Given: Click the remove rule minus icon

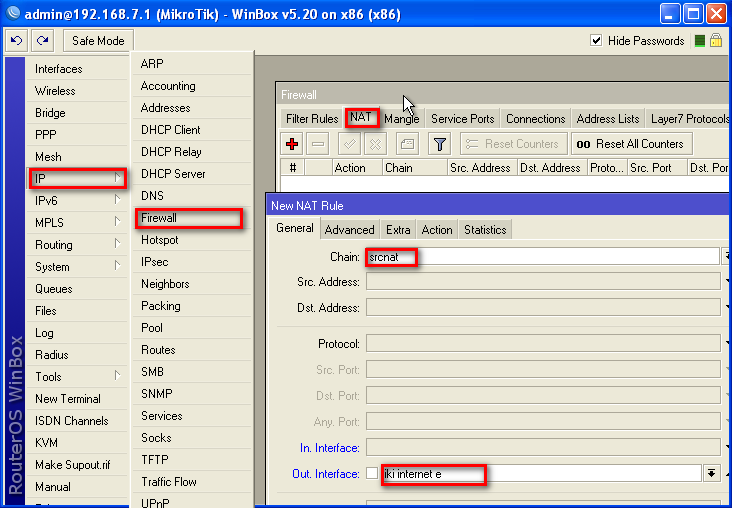Looking at the screenshot, I should coord(318,144).
